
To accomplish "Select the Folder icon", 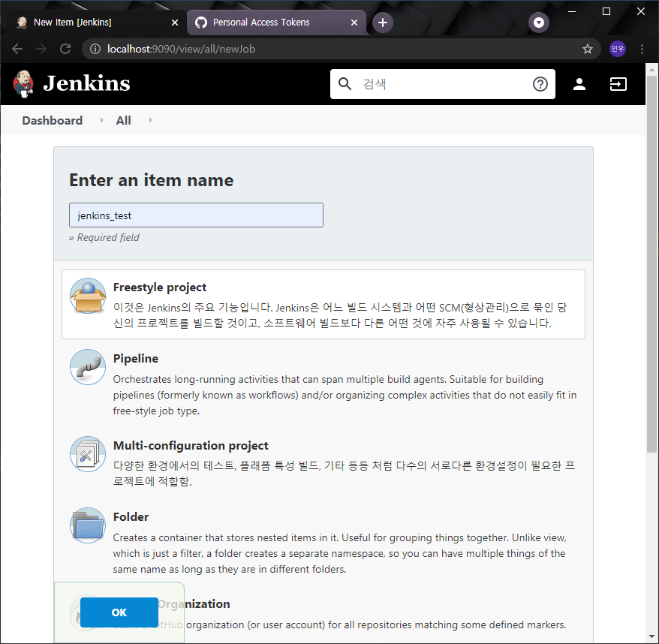I will [x=88, y=525].
